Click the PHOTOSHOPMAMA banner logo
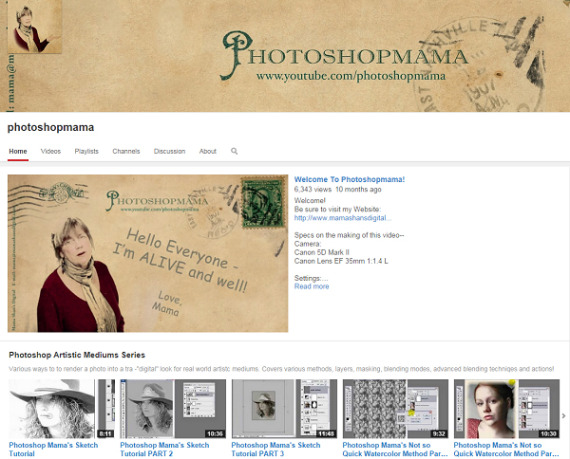This screenshot has height=459, width=570. tap(344, 55)
